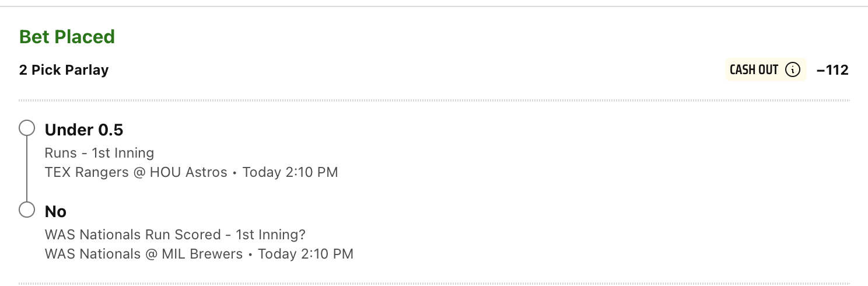Click the vertical line connecting both picks
The width and height of the screenshot is (868, 286).
tap(27, 169)
